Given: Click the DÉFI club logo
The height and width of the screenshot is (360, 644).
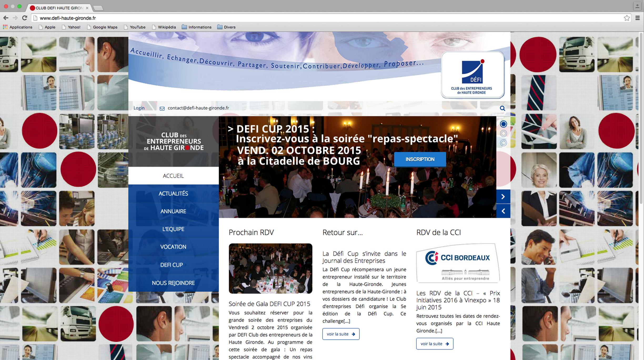Looking at the screenshot, I should click(472, 75).
